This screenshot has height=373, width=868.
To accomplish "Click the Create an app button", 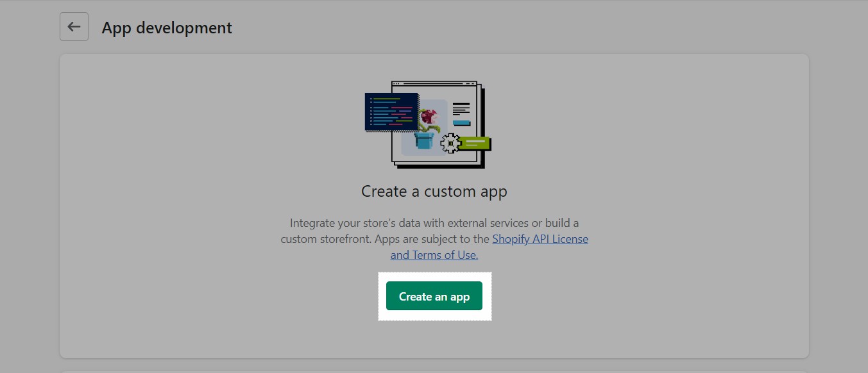I will [x=434, y=296].
